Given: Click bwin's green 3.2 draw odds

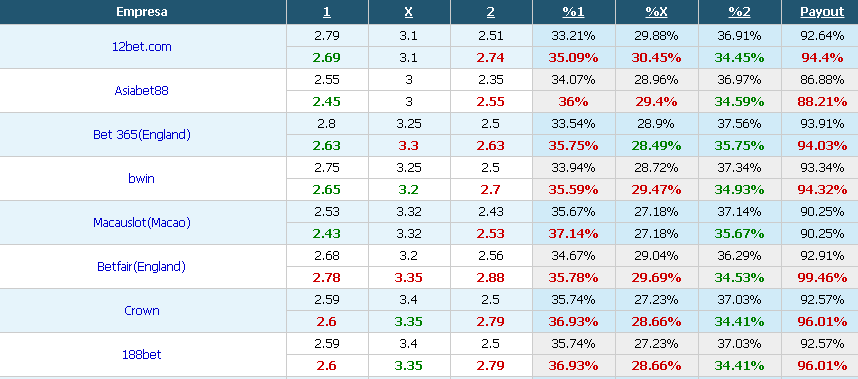Looking at the screenshot, I should (x=409, y=190).
